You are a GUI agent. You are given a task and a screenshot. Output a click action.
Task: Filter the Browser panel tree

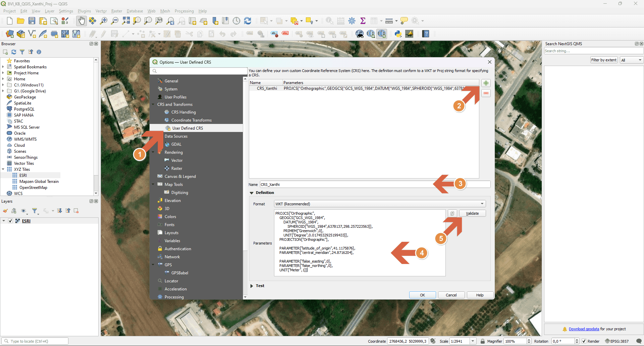coord(22,52)
